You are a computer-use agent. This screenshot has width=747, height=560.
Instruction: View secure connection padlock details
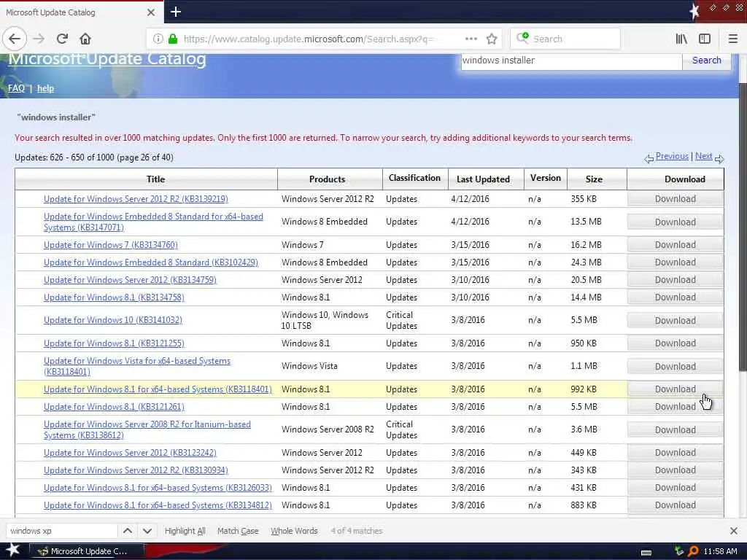coord(173,39)
